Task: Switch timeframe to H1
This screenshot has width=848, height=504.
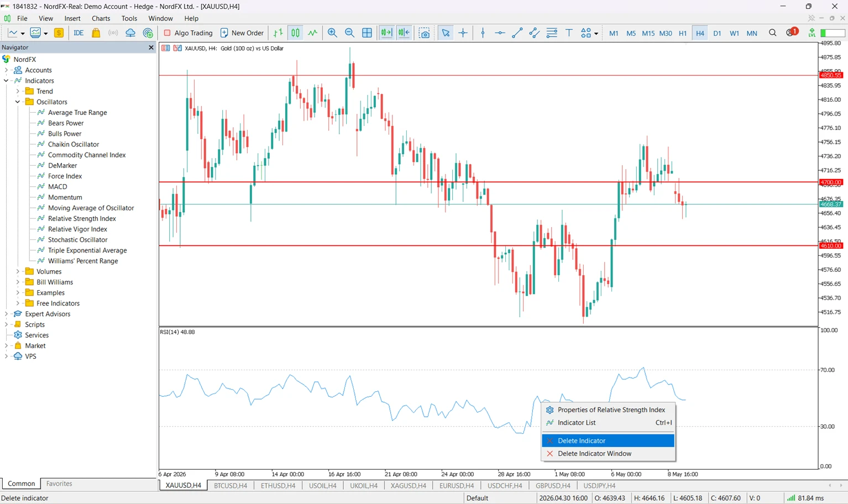Action: click(x=683, y=33)
